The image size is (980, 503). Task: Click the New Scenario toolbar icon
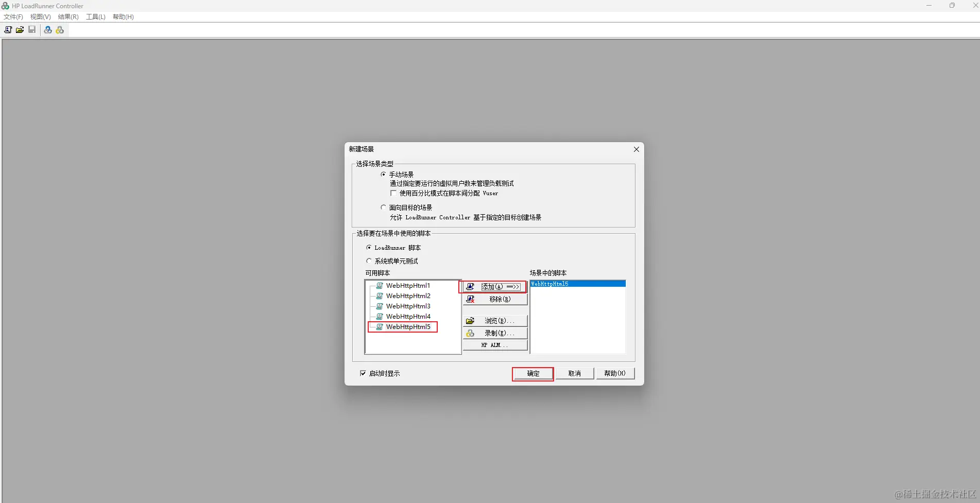point(8,30)
